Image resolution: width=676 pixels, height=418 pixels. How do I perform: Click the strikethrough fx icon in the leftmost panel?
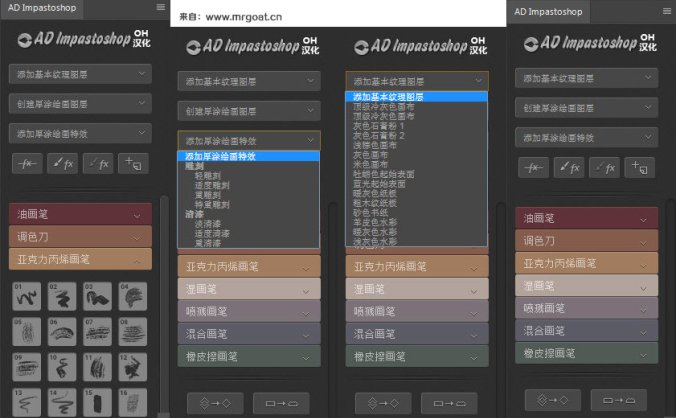(29, 163)
